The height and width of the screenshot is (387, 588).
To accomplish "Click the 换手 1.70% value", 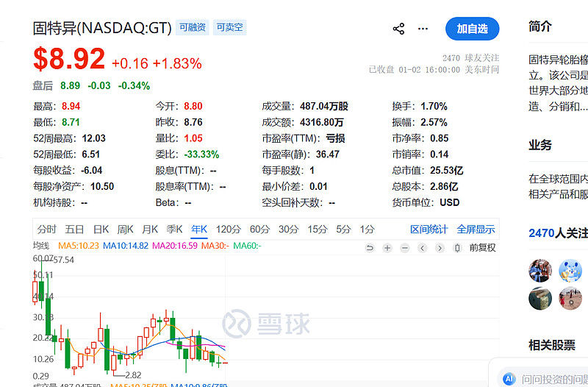I will (x=434, y=106).
